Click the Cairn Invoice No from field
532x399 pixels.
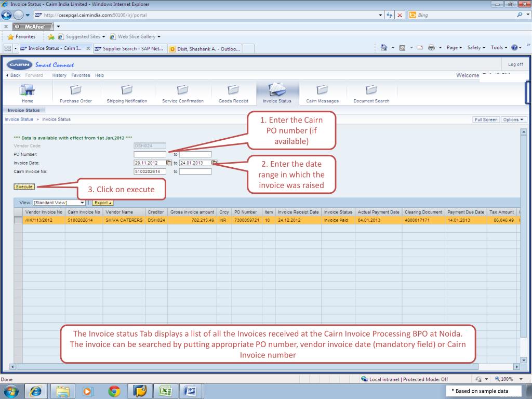[x=150, y=171]
